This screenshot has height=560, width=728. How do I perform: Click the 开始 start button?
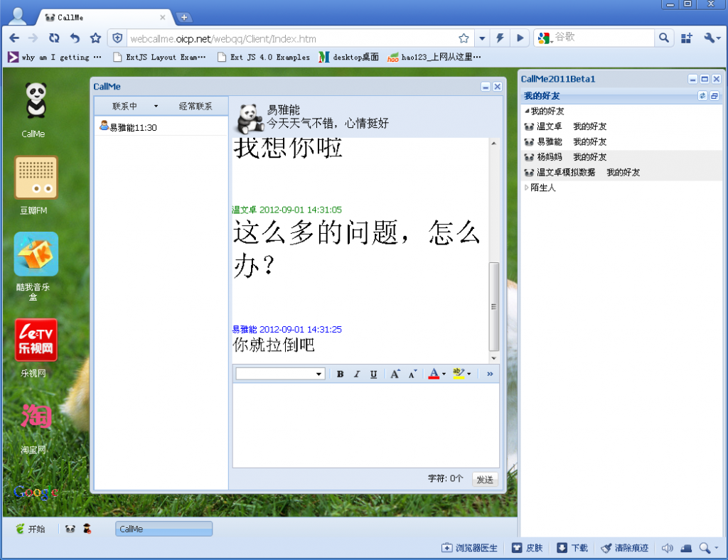click(31, 529)
